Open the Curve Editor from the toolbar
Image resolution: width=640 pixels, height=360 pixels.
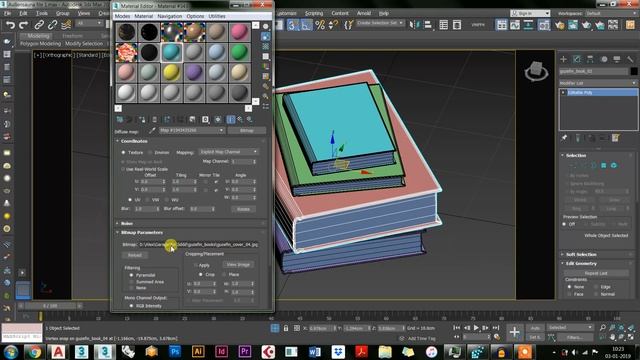515,25
